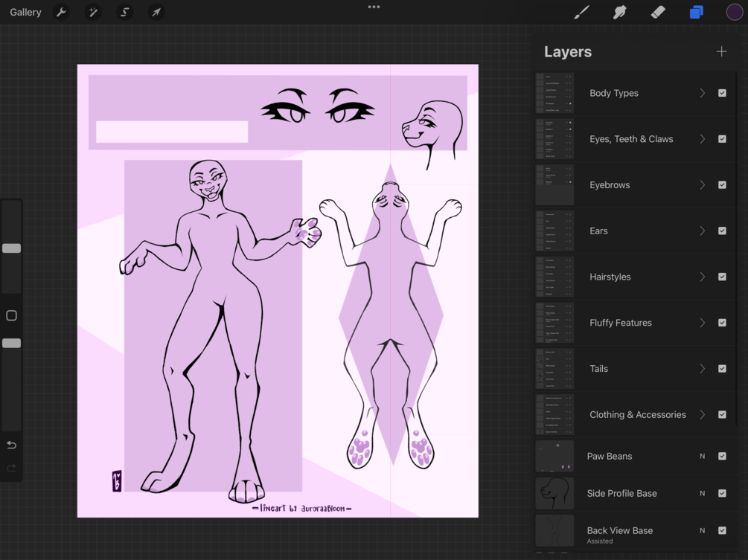Screen dimensions: 748x560
Task: Open blend mode N for Side Profile Base
Action: pyautogui.click(x=702, y=493)
